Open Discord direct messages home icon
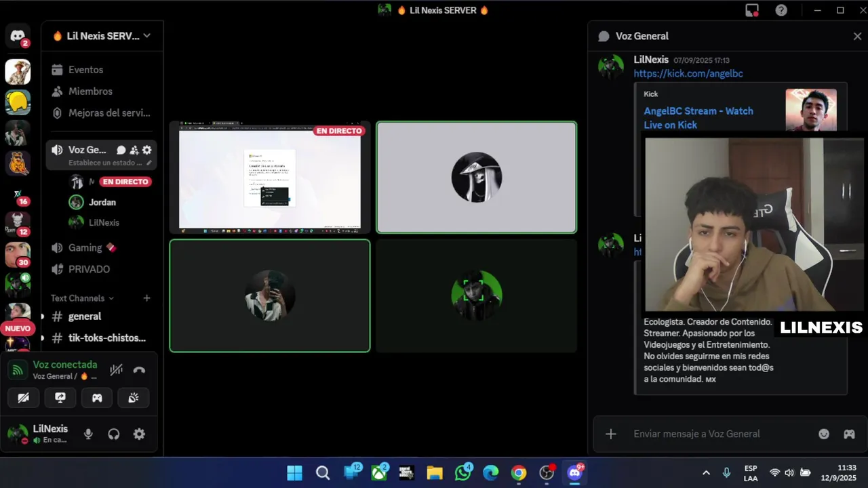Screen dimensions: 868x488 click(18, 36)
